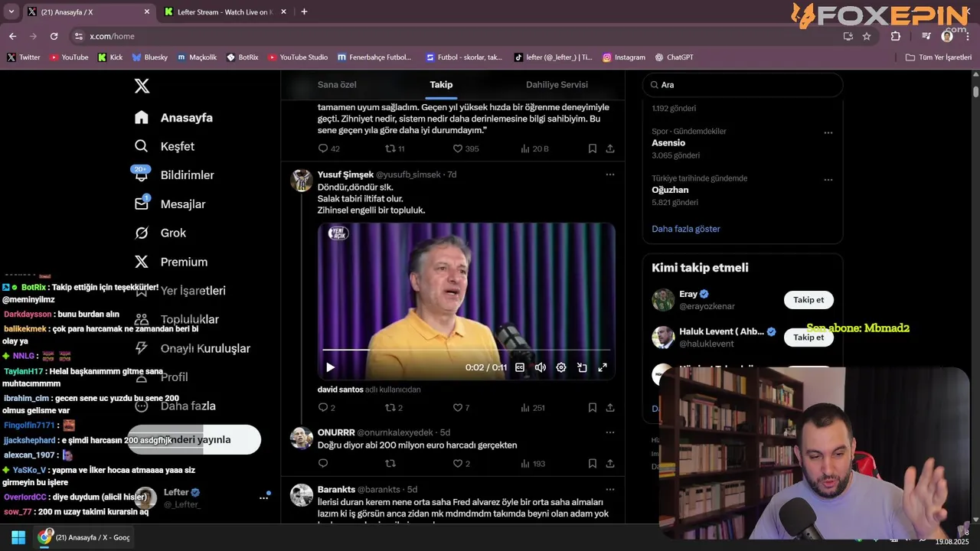980x551 pixels.
Task: Open ChatGPT bookmark
Action: coord(673,57)
